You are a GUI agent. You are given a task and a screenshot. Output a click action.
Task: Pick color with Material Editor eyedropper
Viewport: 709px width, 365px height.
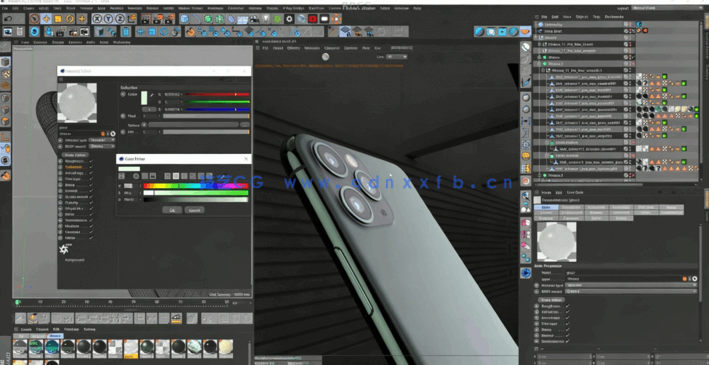click(152, 95)
